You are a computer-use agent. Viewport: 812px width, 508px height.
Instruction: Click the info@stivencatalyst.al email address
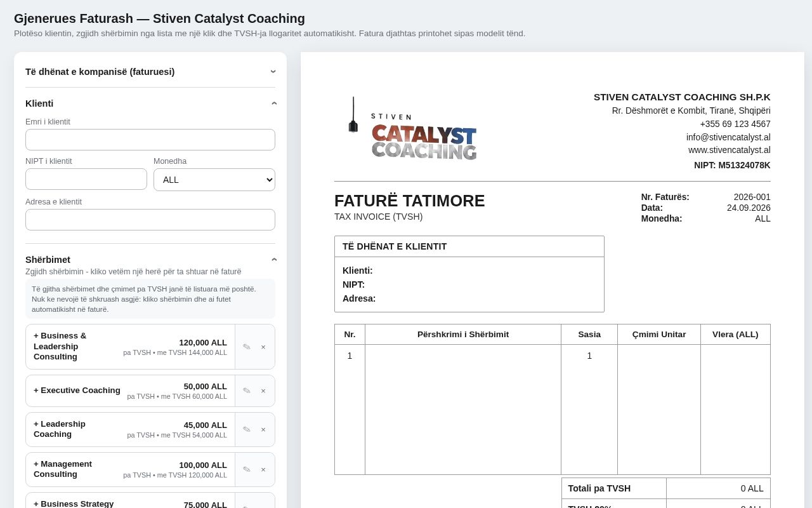click(x=728, y=137)
